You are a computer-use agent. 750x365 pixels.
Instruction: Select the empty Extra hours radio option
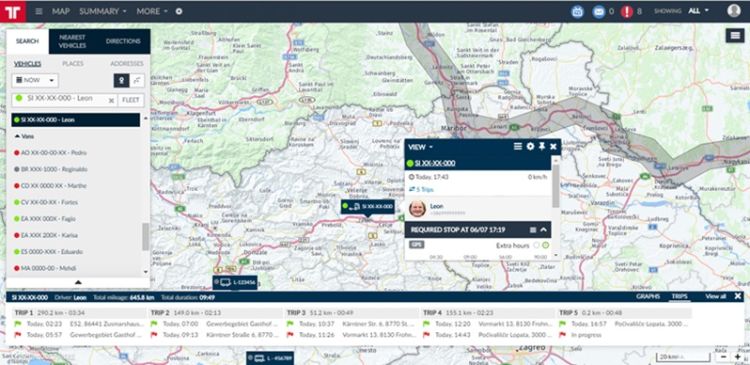(536, 245)
